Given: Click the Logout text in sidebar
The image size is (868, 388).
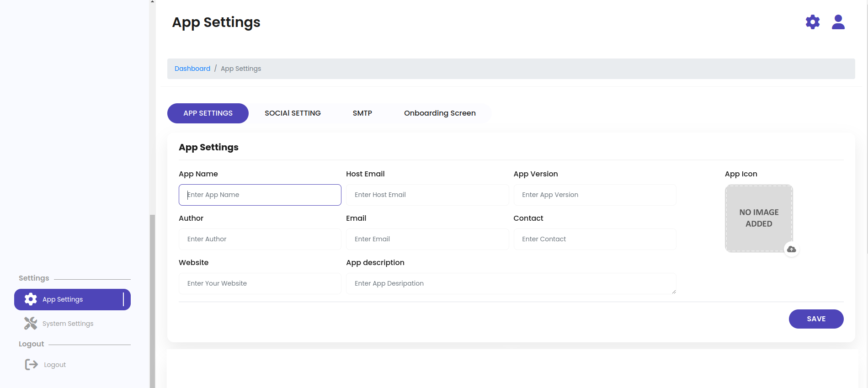Looking at the screenshot, I should tap(55, 365).
